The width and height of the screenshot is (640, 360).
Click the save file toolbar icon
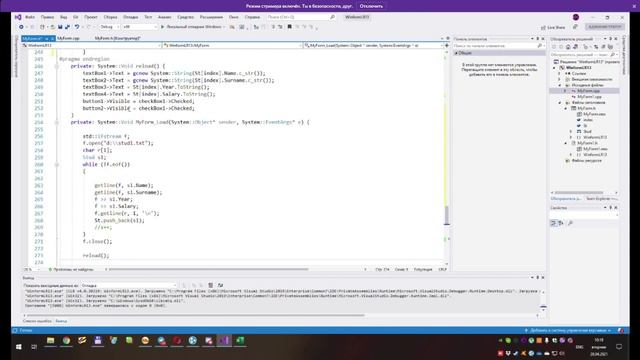pos(60,27)
